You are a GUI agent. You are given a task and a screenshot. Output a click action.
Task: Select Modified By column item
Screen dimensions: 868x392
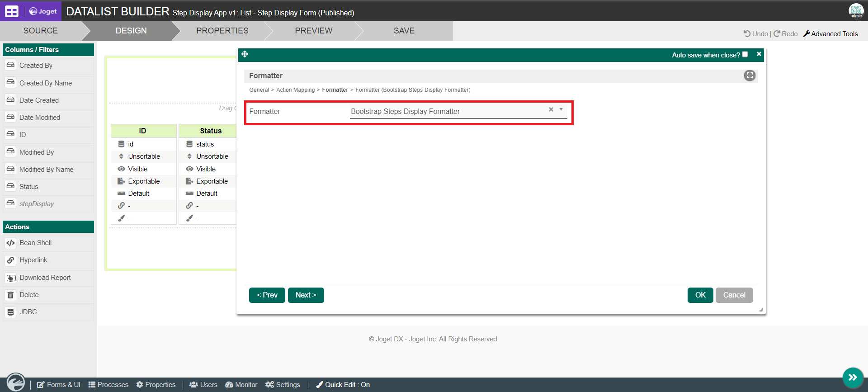(x=48, y=152)
